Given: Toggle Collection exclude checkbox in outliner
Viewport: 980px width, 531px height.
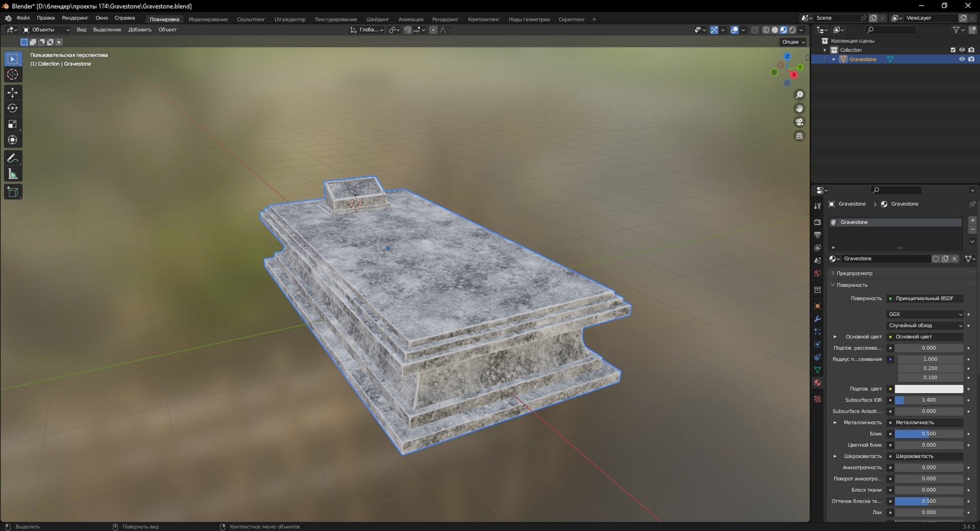Looking at the screenshot, I should point(952,50).
